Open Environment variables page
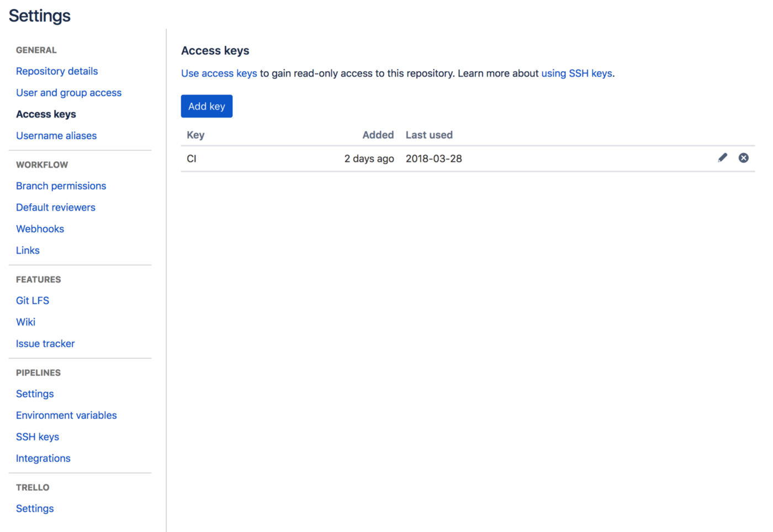 [x=66, y=416]
